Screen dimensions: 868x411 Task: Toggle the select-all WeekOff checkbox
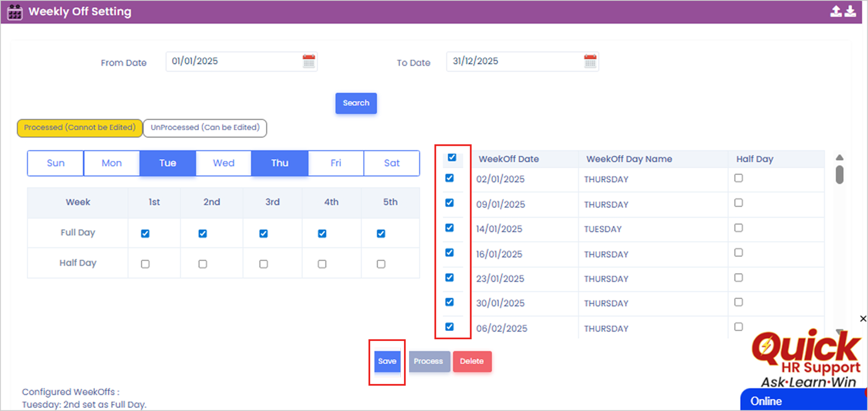[452, 158]
